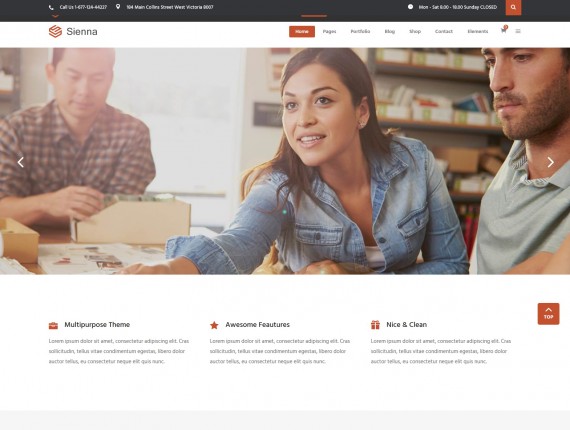
Task: Click the orange search icon button
Action: [513, 7]
